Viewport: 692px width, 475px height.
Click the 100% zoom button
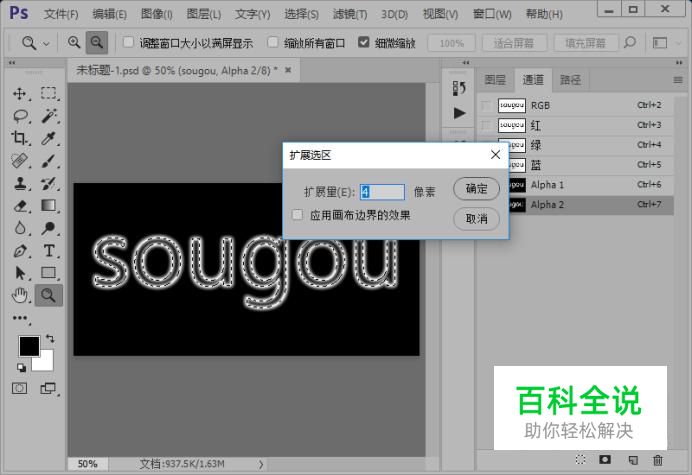[452, 43]
